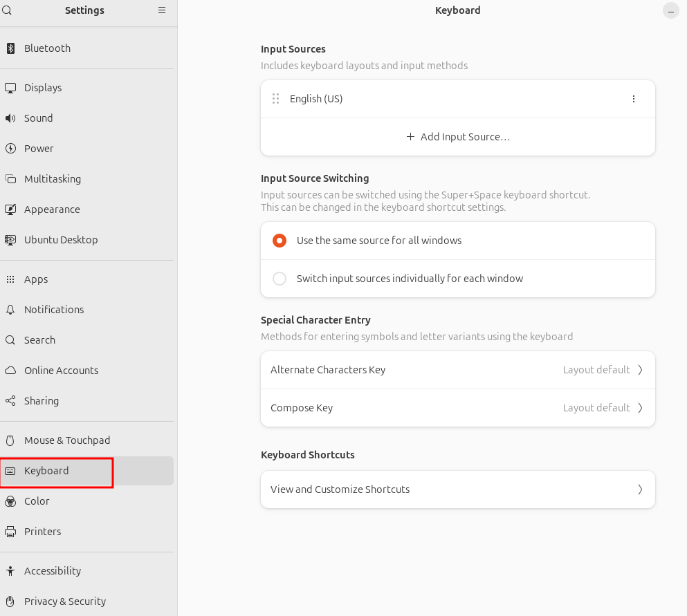Click the Power icon in sidebar
The width and height of the screenshot is (687, 616).
pos(10,149)
